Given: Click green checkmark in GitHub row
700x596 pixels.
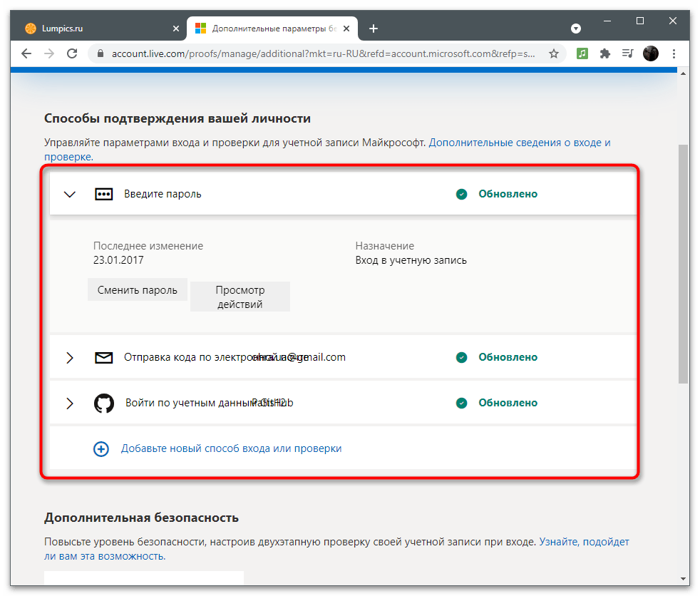Looking at the screenshot, I should (x=461, y=403).
